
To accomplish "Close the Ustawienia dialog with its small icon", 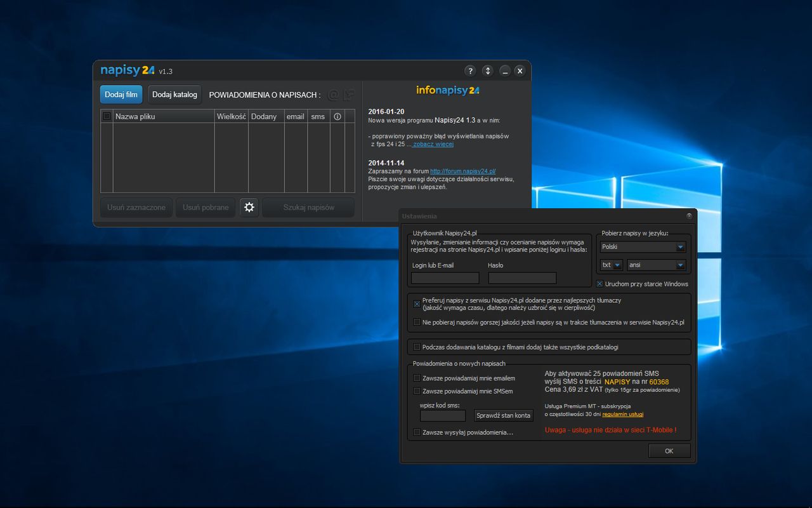I will pyautogui.click(x=689, y=217).
